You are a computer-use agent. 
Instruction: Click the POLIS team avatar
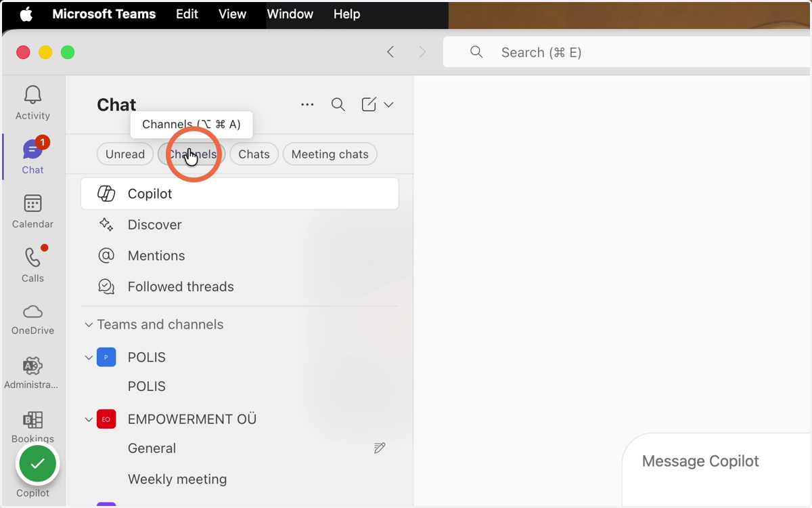[x=106, y=357]
